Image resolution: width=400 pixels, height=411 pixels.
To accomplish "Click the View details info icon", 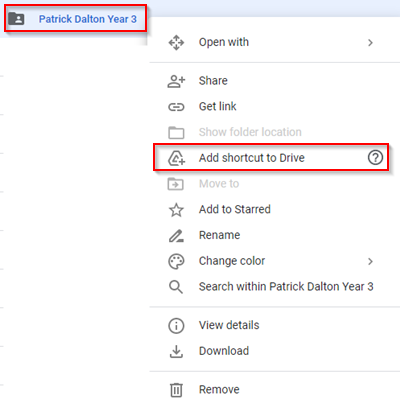I will [176, 326].
